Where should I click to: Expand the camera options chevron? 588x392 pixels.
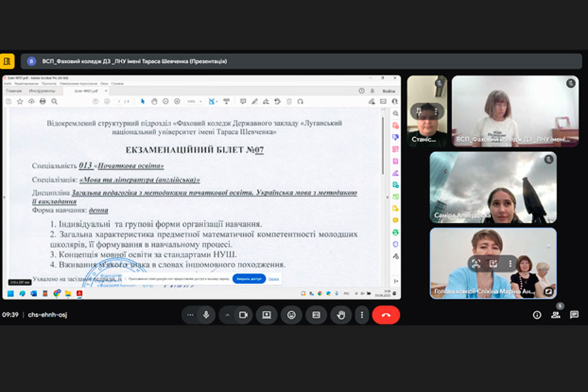pyautogui.click(x=227, y=315)
